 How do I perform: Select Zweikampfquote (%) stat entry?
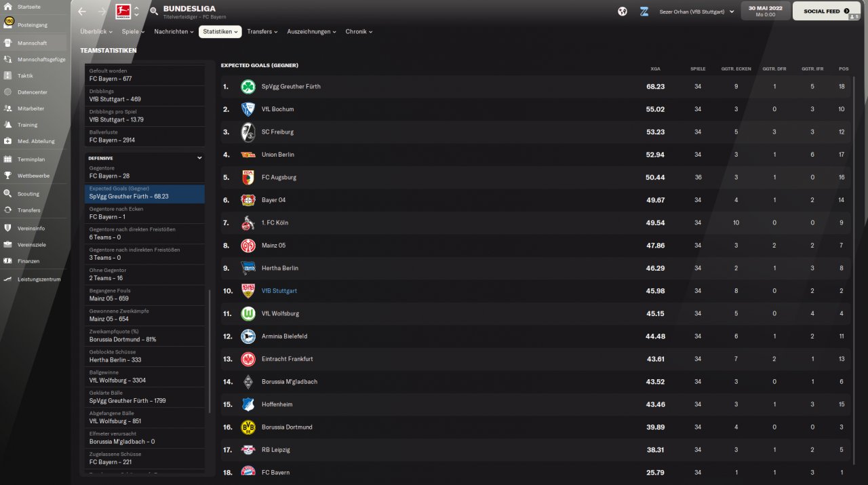(x=144, y=335)
